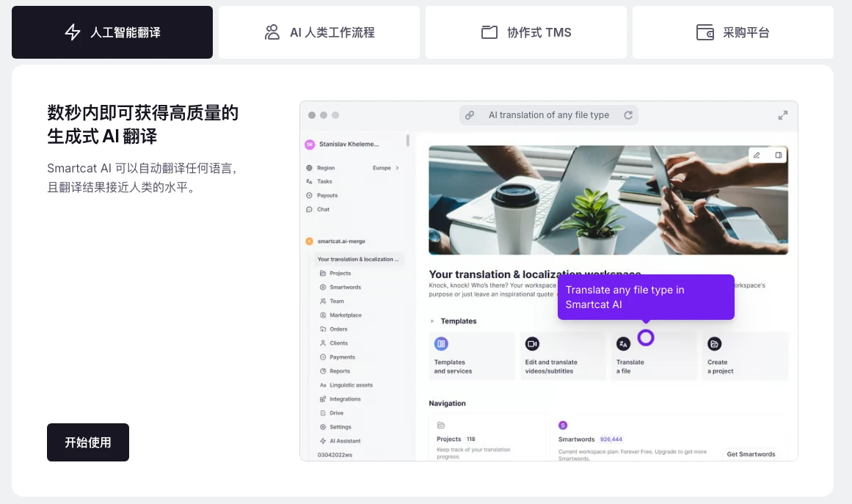The image size is (852, 504).
Task: Click the AI translation of any file type field
Action: pyautogui.click(x=549, y=115)
